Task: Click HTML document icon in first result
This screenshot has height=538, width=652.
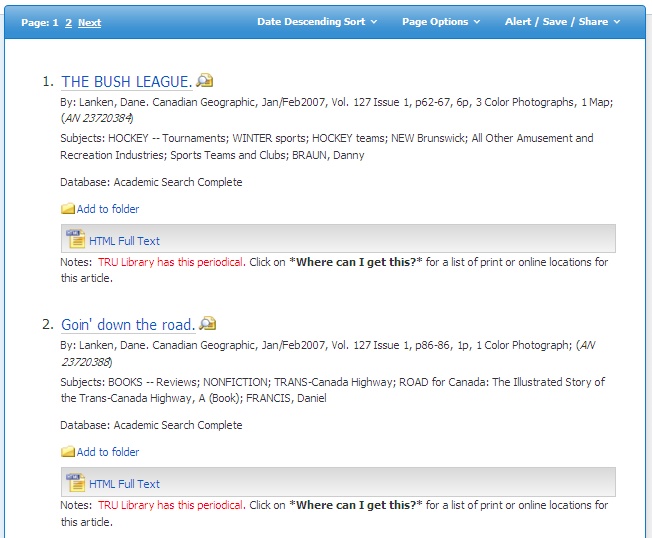Action: [x=76, y=239]
